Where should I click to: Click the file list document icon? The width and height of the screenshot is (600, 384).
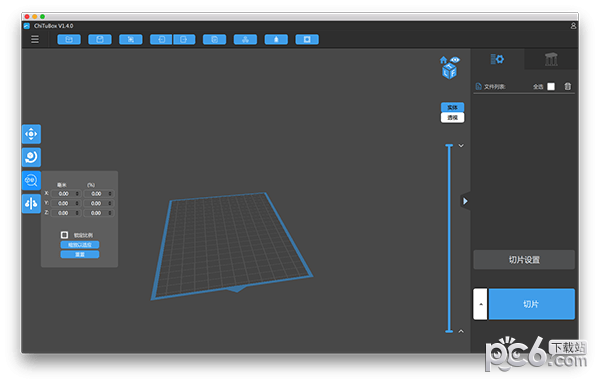click(478, 86)
